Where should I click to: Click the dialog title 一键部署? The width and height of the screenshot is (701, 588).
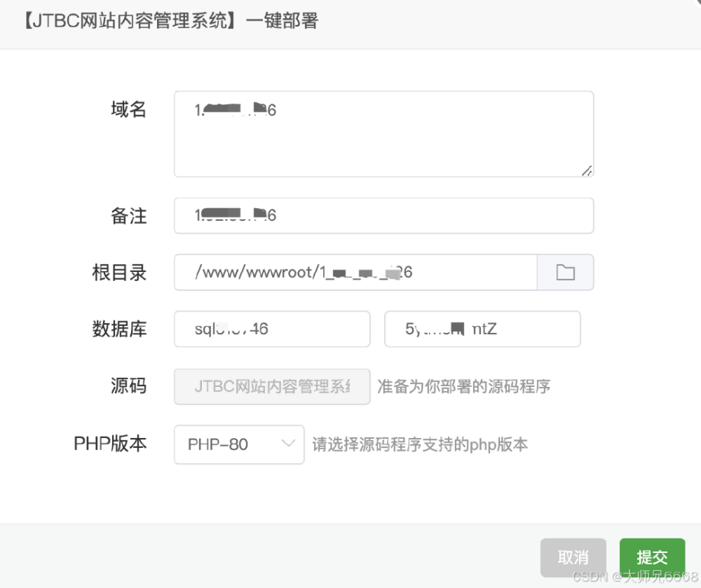pyautogui.click(x=282, y=21)
